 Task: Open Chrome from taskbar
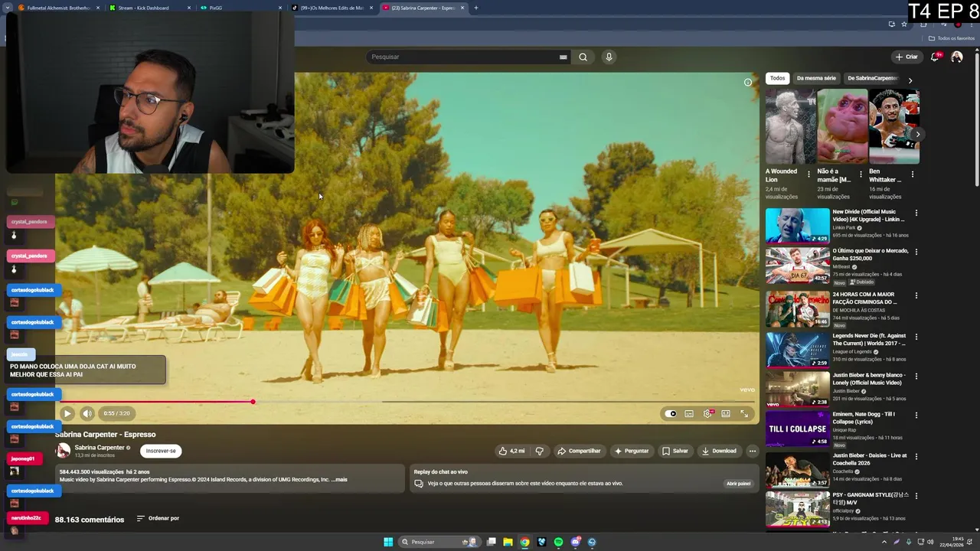point(524,542)
